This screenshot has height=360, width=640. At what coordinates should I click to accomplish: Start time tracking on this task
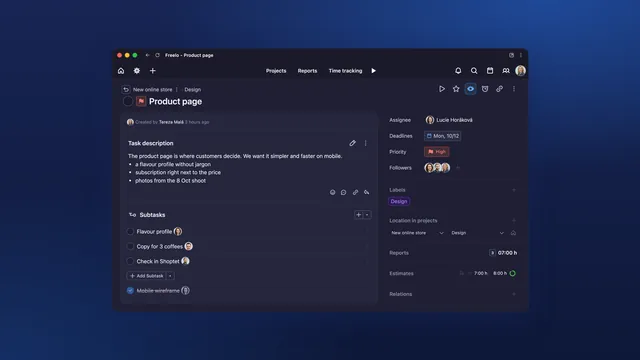[x=442, y=89]
